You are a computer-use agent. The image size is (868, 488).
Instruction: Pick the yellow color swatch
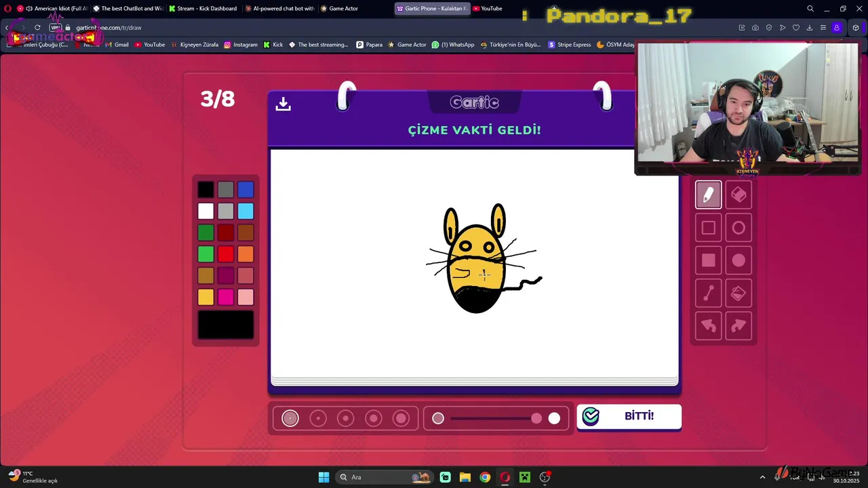click(205, 297)
